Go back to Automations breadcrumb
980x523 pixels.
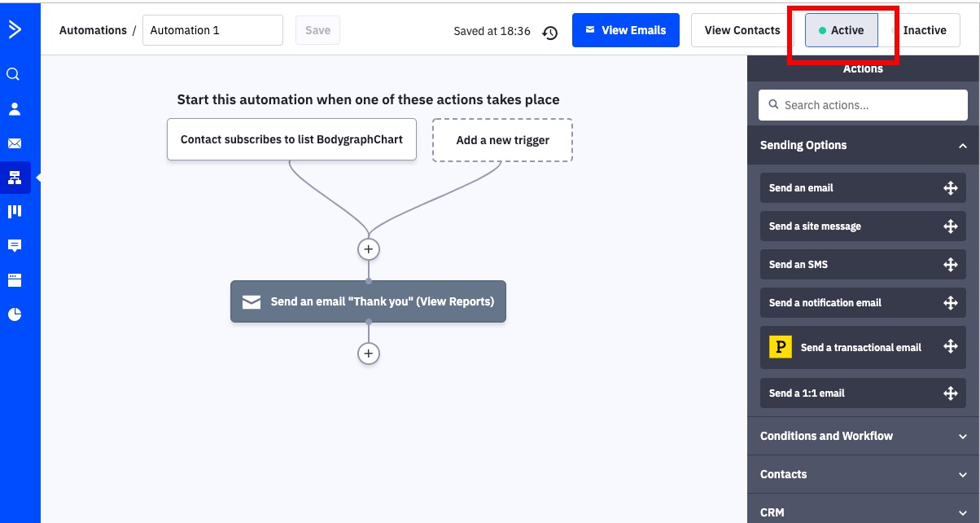pos(93,30)
